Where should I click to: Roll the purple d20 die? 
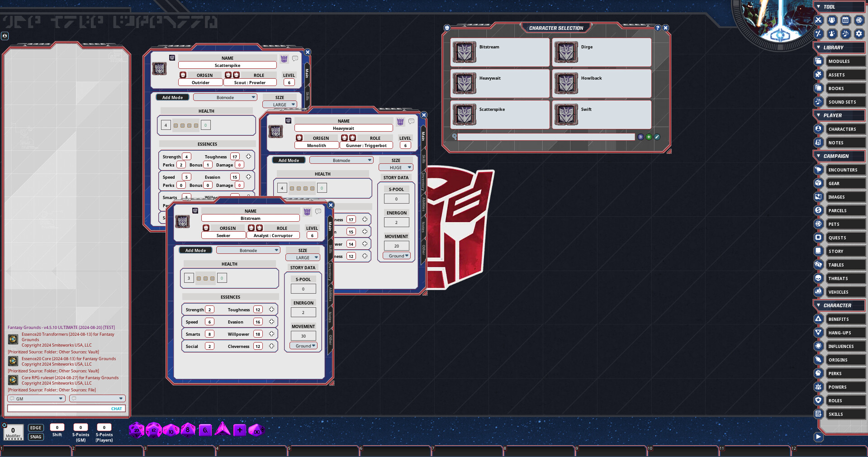(x=136, y=430)
